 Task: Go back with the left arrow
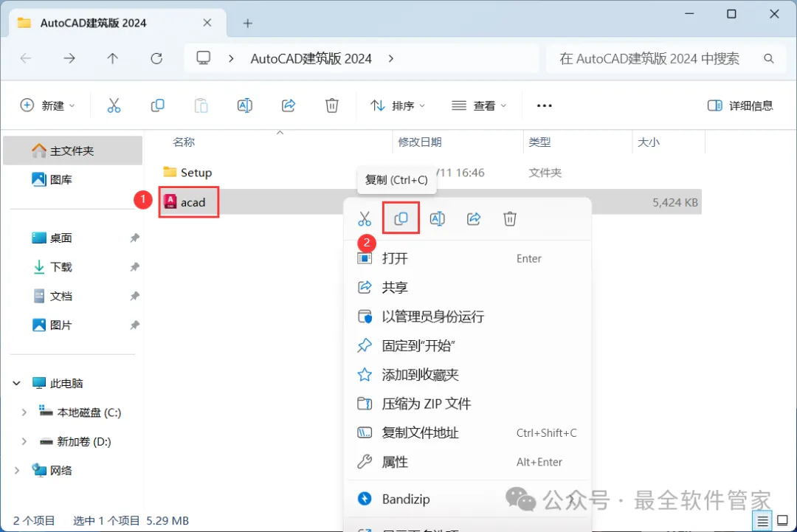click(26, 58)
